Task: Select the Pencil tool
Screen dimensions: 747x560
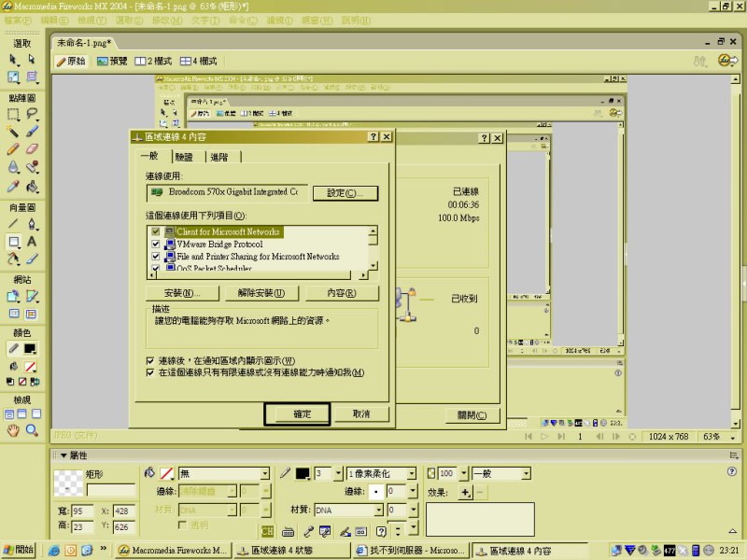Action: [13, 149]
